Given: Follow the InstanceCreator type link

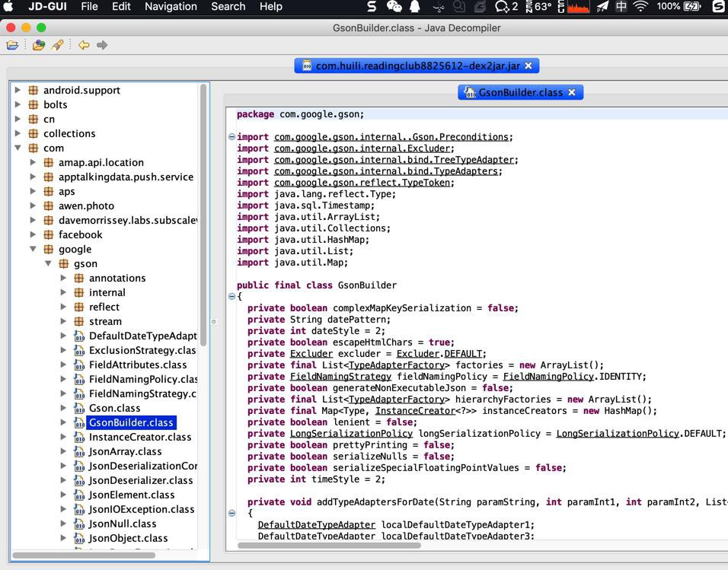Looking at the screenshot, I should point(415,411).
